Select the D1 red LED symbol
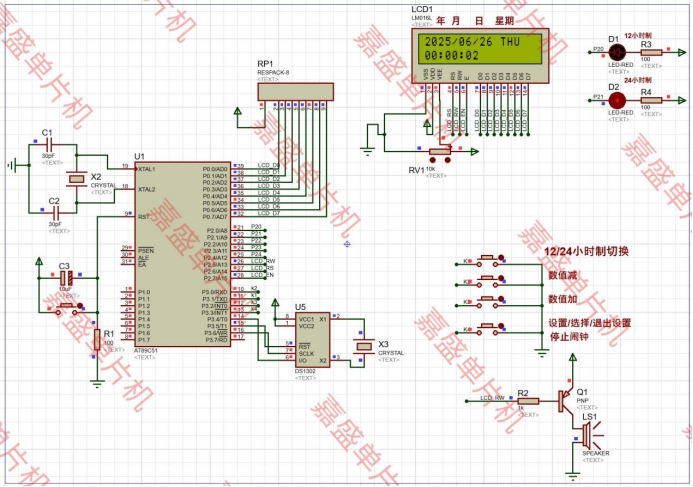Image resolution: width=693 pixels, height=487 pixels. 617,53
